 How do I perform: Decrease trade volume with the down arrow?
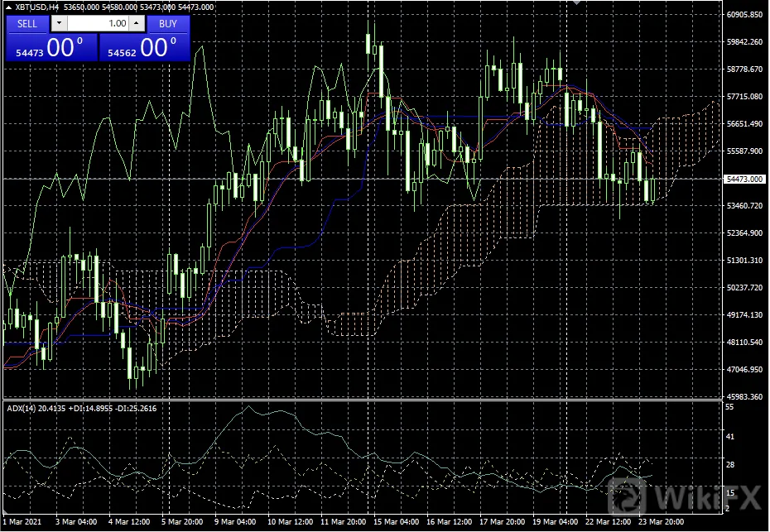(x=60, y=23)
